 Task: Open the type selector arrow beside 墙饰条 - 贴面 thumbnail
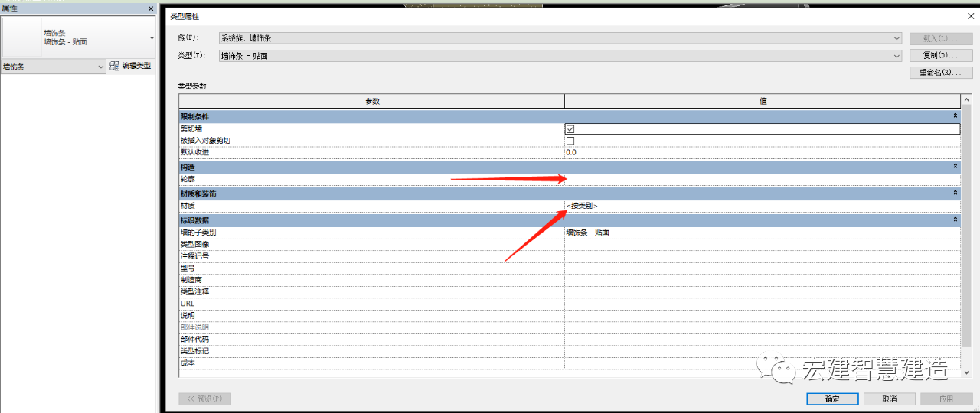152,37
